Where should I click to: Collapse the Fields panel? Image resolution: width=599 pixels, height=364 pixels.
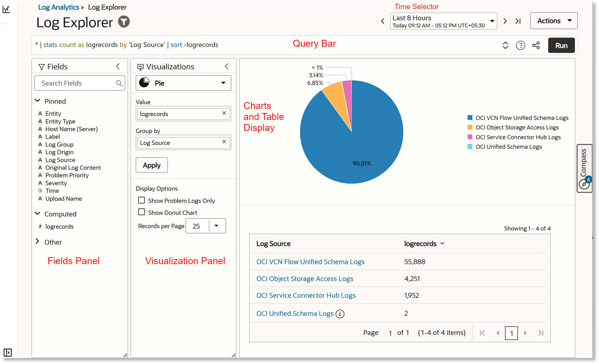pyautogui.click(x=118, y=66)
